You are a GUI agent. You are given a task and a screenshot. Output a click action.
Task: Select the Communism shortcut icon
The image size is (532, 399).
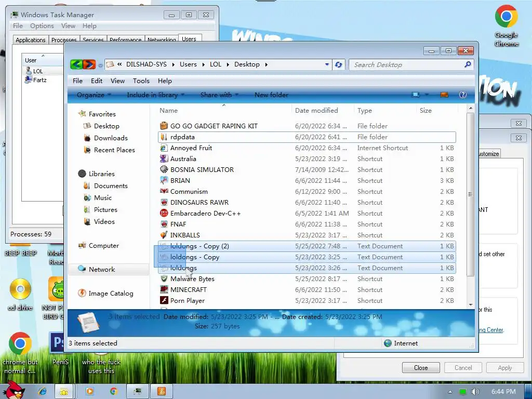tap(164, 191)
